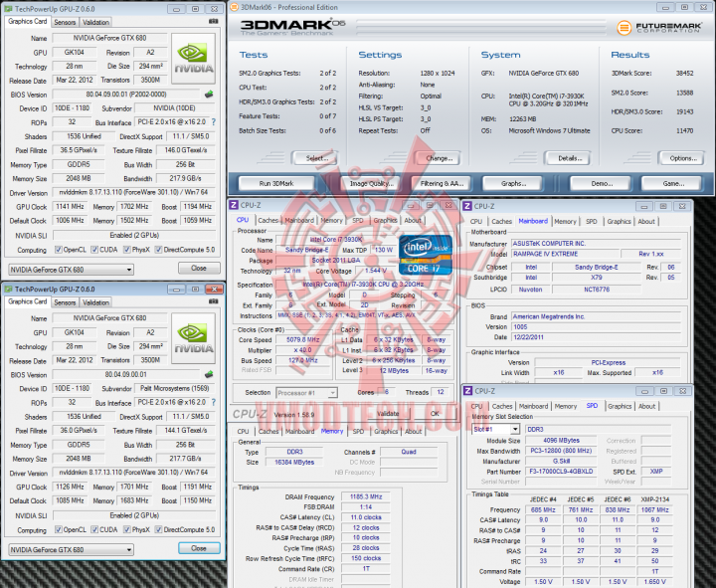Click Subvendor Palit Microsystems field
The image size is (716, 588).
tap(174, 388)
